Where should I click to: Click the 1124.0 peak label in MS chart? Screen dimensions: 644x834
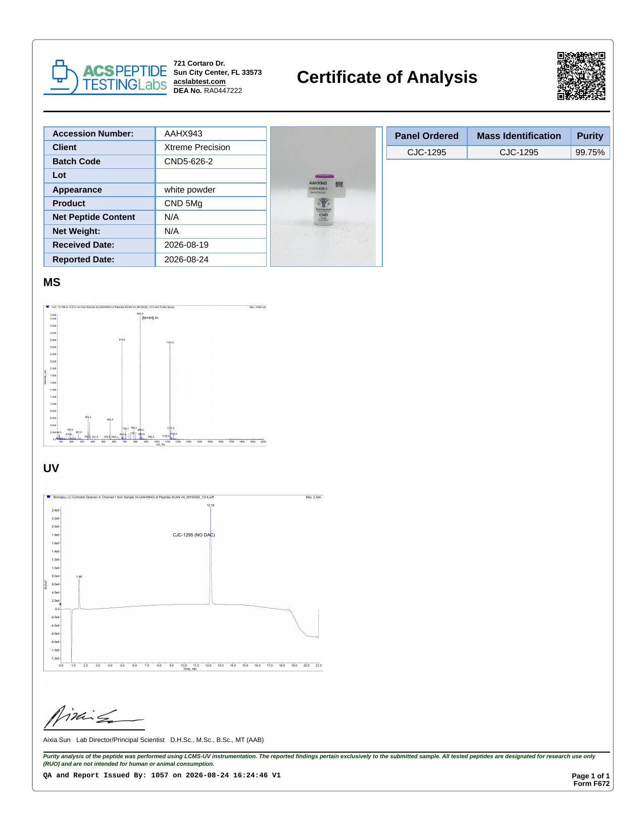[170, 343]
